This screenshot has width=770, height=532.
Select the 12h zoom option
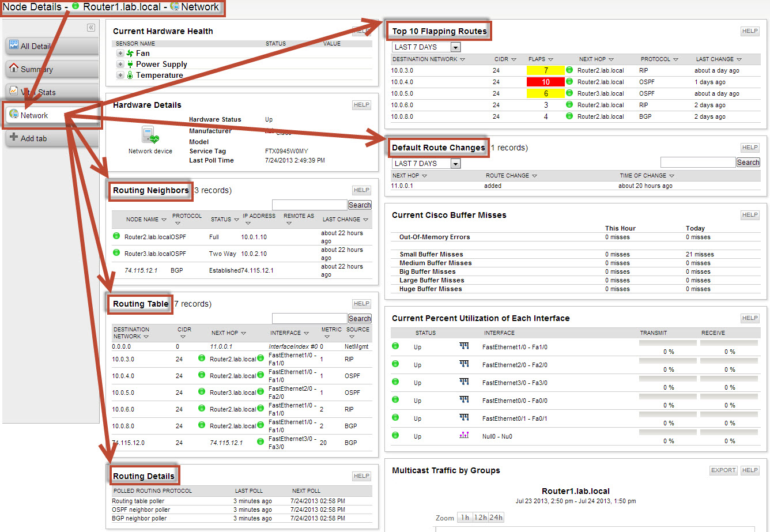coord(480,518)
